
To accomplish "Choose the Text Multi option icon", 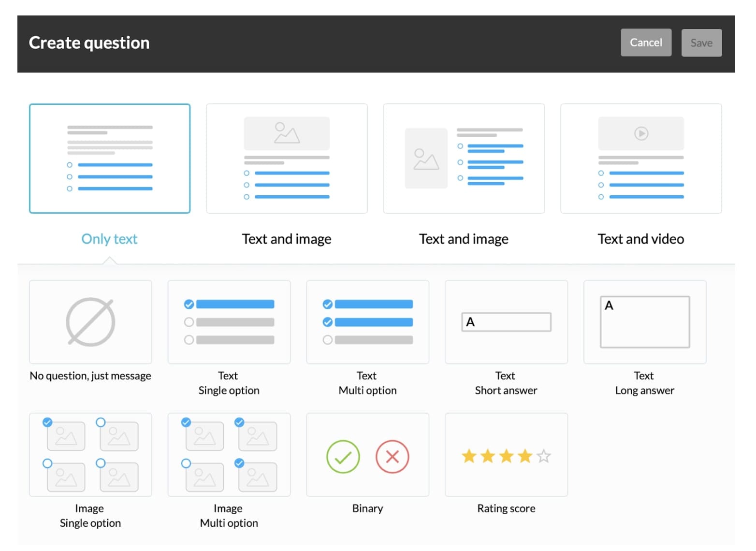I will tap(368, 322).
